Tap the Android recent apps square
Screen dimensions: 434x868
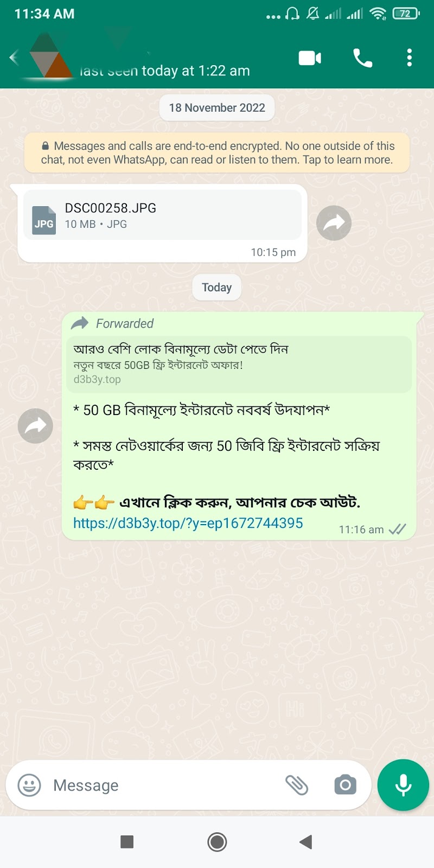[x=127, y=842]
